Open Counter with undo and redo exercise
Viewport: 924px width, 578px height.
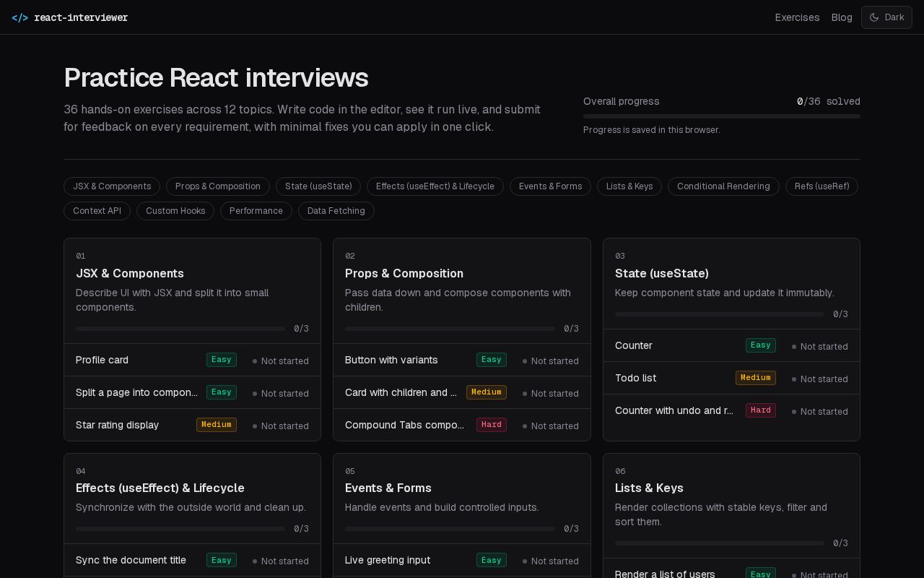(x=731, y=410)
